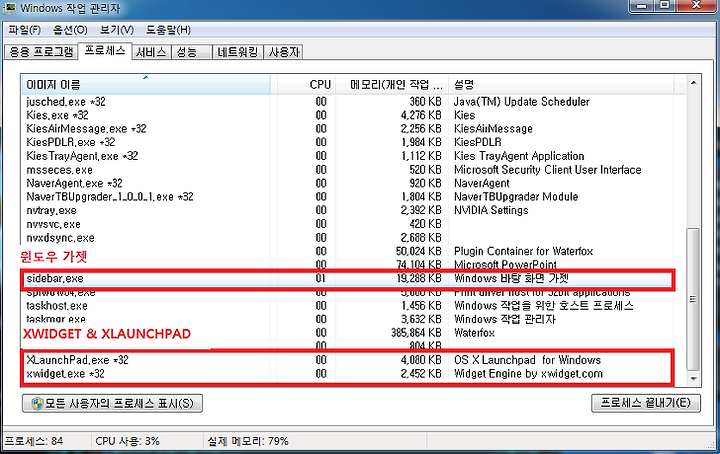720x454 pixels.
Task: Click the Task Manager title bar icon
Action: [x=10, y=8]
